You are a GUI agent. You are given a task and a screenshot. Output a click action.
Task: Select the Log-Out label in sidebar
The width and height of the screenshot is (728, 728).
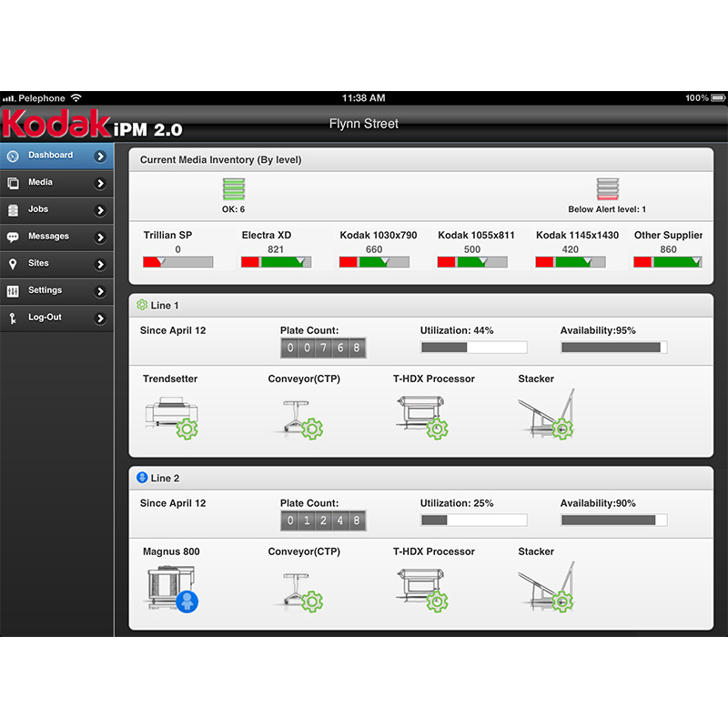(x=45, y=317)
